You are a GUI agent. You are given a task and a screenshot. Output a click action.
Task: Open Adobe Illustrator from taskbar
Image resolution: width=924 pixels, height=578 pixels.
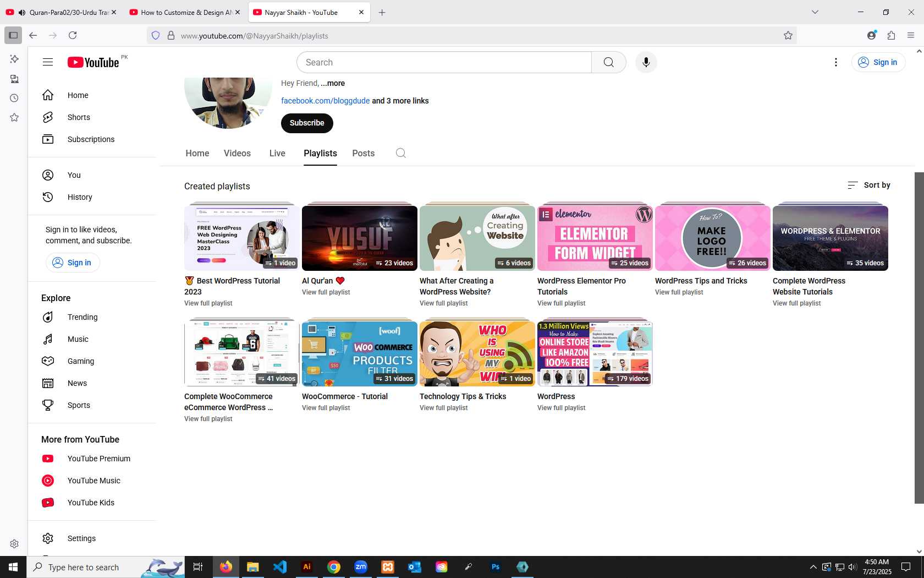307,566
